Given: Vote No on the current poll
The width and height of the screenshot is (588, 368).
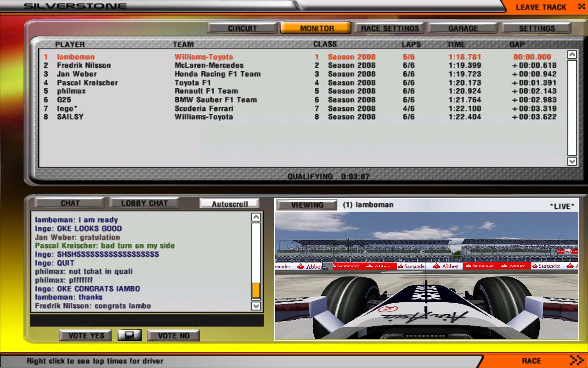Looking at the screenshot, I should coord(174,336).
